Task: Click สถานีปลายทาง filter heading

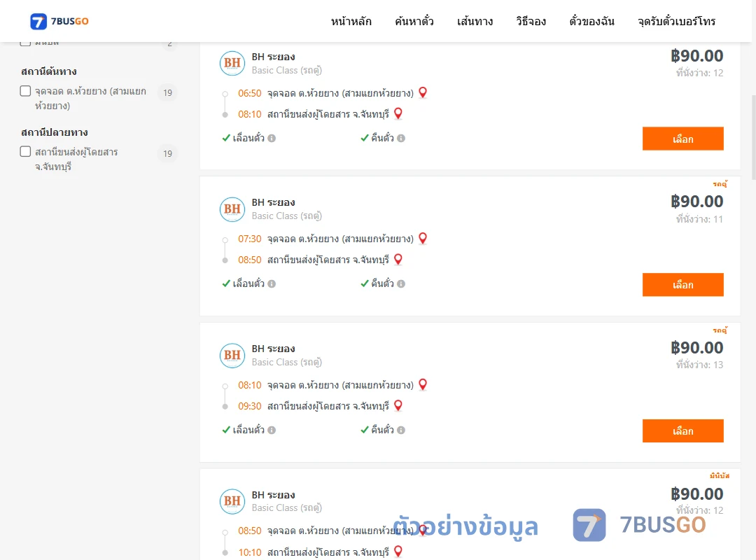Action: [55, 132]
